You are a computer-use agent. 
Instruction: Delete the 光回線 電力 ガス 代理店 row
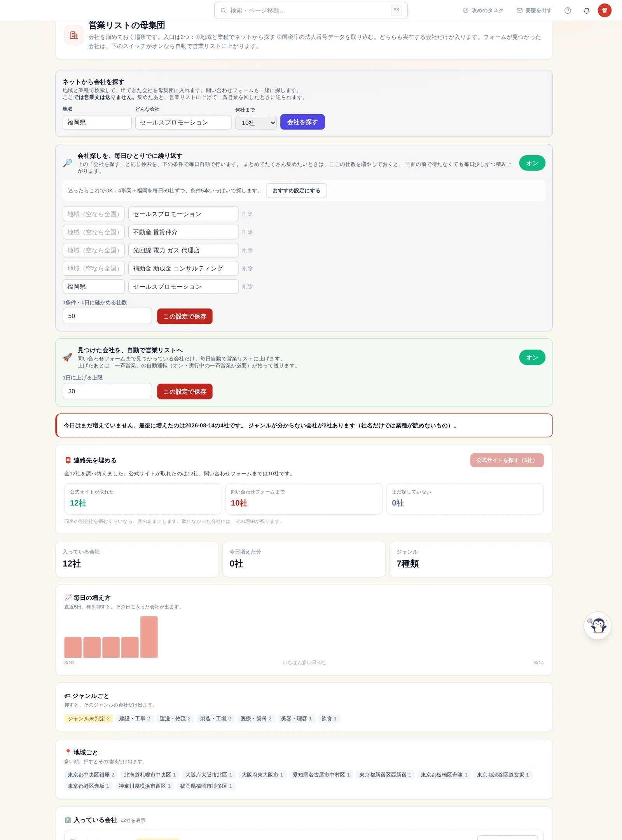tap(247, 250)
